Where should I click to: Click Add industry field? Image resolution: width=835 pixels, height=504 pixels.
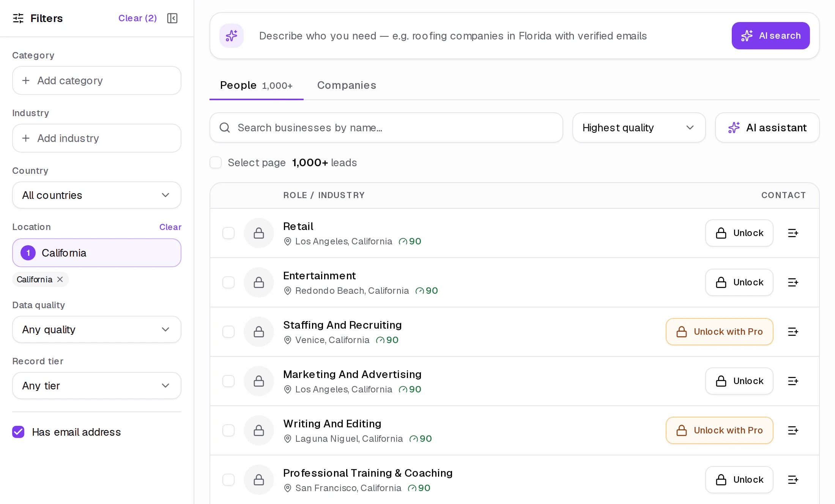click(x=97, y=138)
